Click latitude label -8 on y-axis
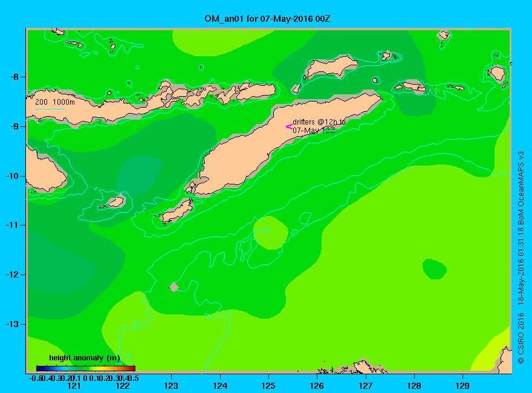 pyautogui.click(x=14, y=77)
